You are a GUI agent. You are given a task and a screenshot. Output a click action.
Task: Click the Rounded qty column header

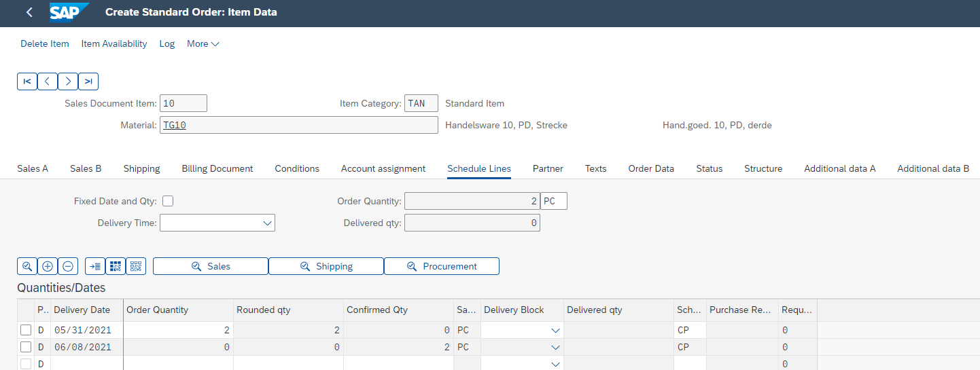289,310
